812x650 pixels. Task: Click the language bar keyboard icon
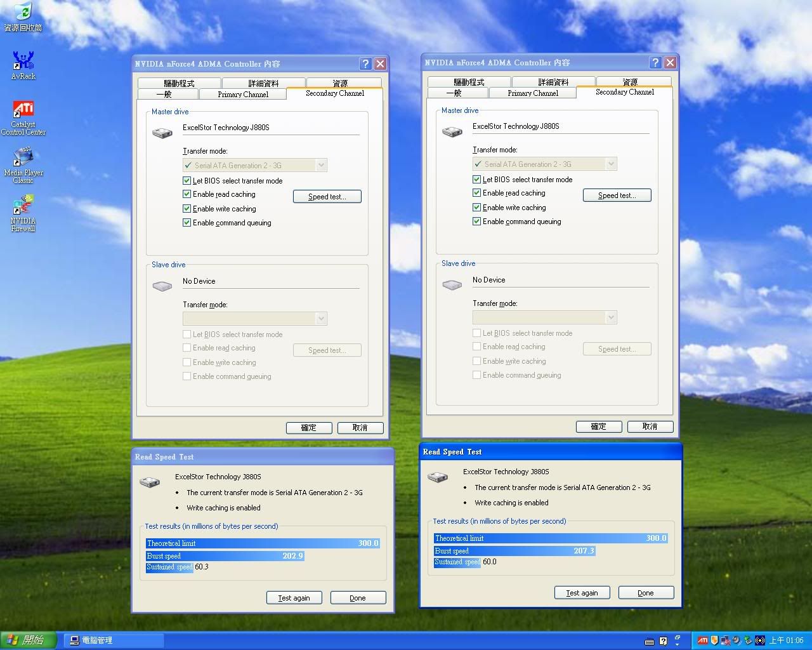point(650,642)
